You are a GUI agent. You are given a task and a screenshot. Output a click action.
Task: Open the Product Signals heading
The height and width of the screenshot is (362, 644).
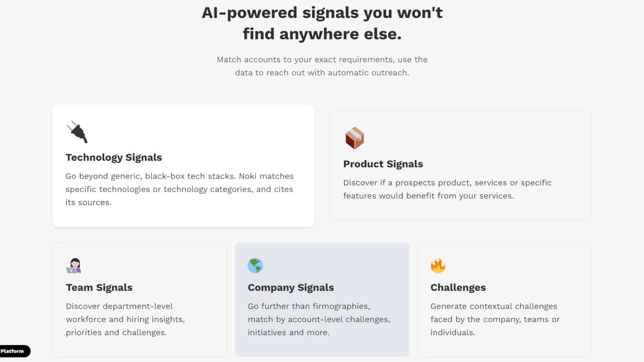[383, 164]
